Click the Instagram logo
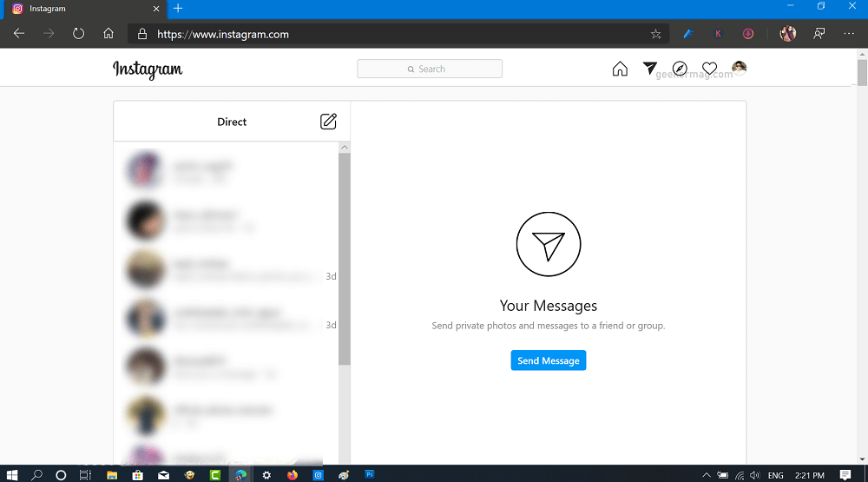 pos(148,69)
